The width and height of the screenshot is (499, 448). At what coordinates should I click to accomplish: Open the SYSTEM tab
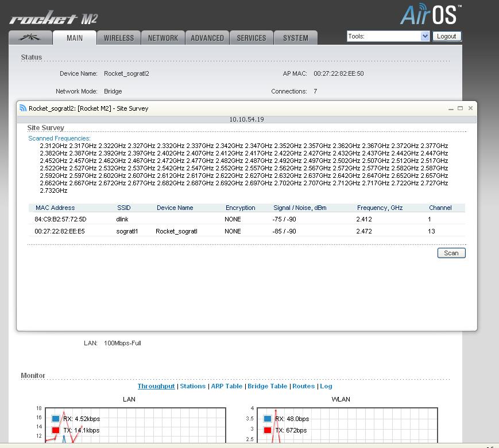(296, 38)
